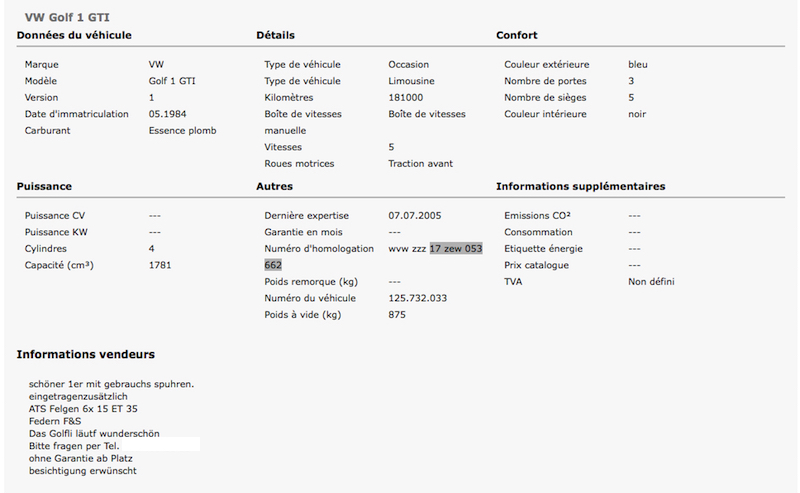The image size is (800, 493).
Task: Select the fuel value 'Essence plomb'
Action: tap(182, 131)
